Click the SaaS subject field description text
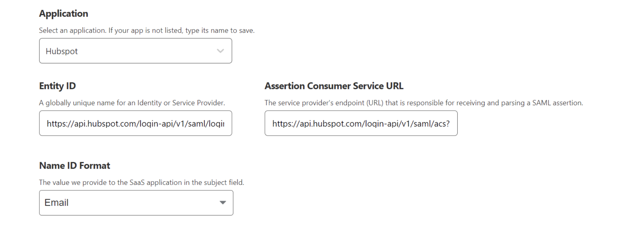This screenshot has width=644, height=226. pos(142,182)
